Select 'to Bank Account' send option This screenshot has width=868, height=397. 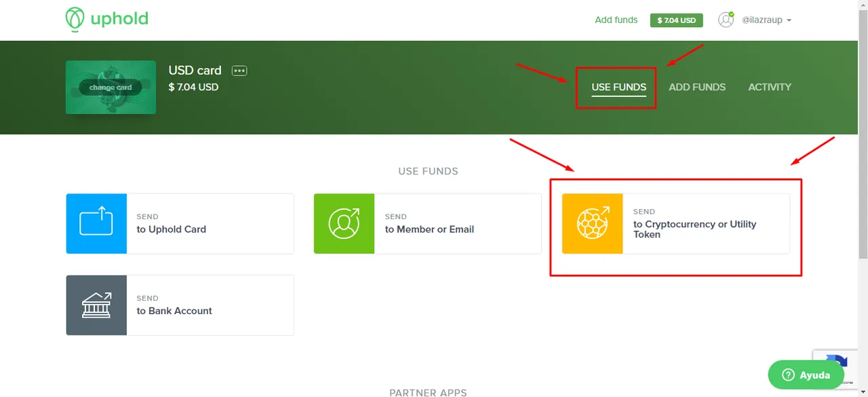click(180, 305)
